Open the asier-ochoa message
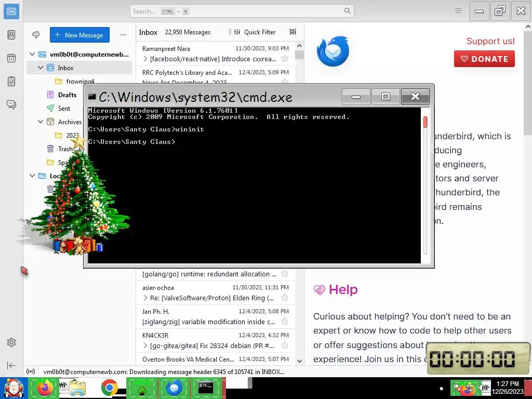This screenshot has width=532, height=399. pos(216,292)
